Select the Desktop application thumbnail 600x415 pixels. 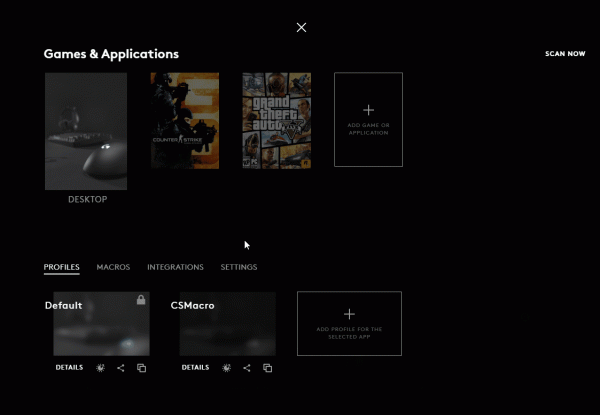click(86, 131)
